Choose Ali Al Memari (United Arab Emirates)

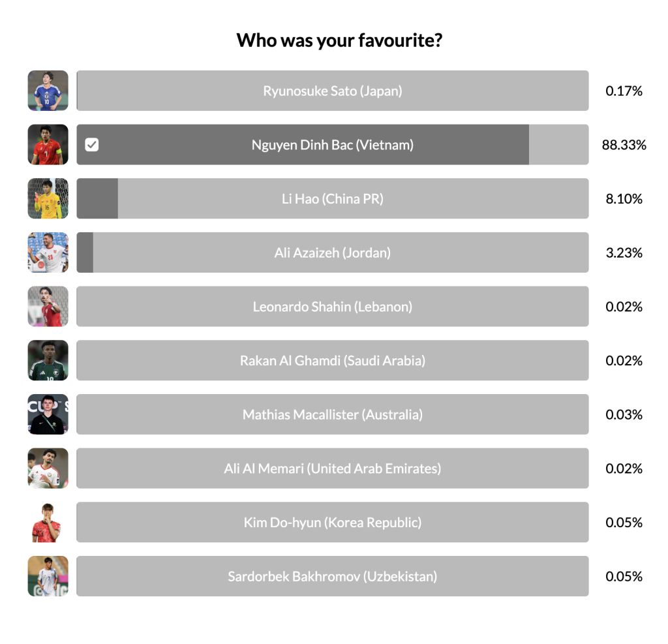[x=332, y=468]
